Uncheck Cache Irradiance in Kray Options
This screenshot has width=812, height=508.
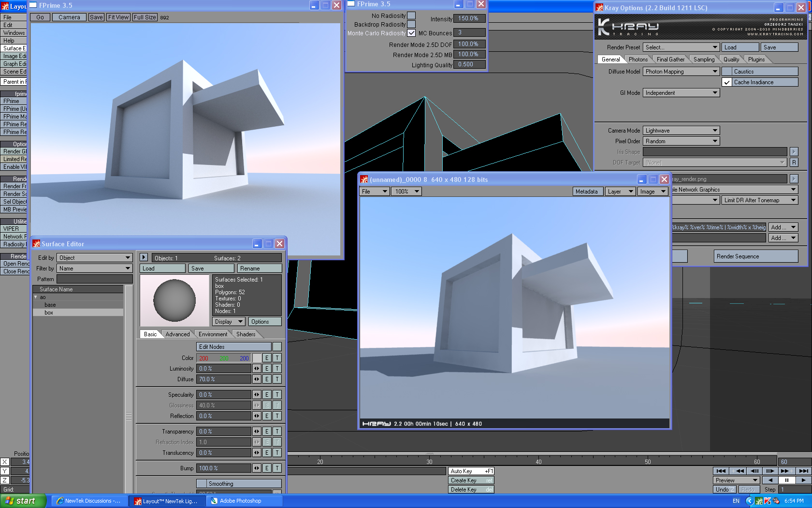point(727,82)
